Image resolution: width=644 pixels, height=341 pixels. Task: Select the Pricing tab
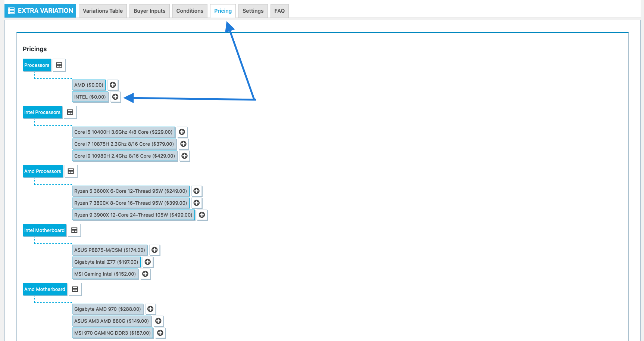pos(223,11)
